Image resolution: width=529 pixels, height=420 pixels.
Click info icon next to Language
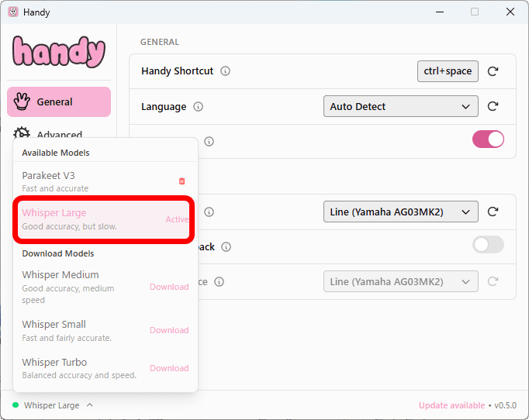tap(198, 107)
